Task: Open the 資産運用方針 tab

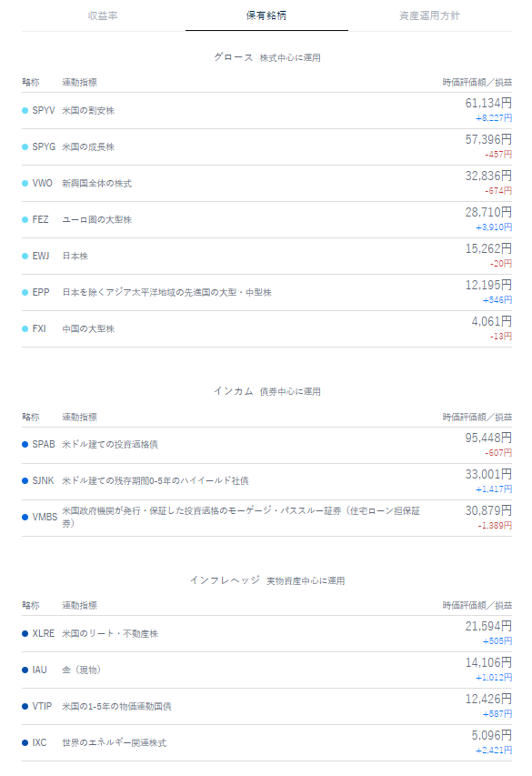Action: [429, 15]
